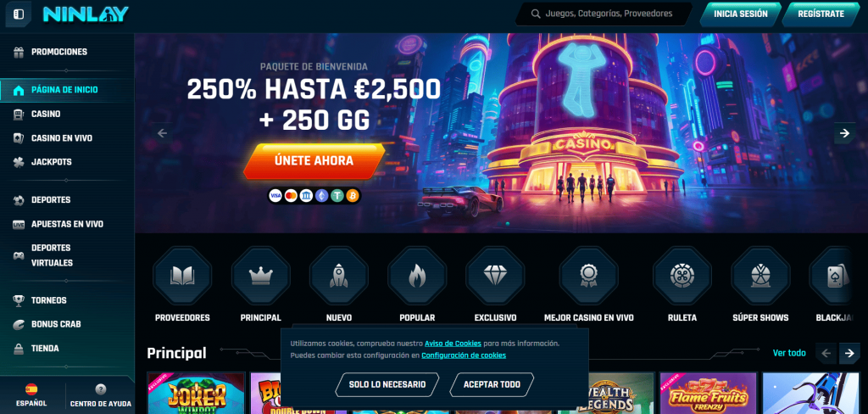Click the Únete Ahora button
This screenshot has height=414, width=868.
pos(314,161)
